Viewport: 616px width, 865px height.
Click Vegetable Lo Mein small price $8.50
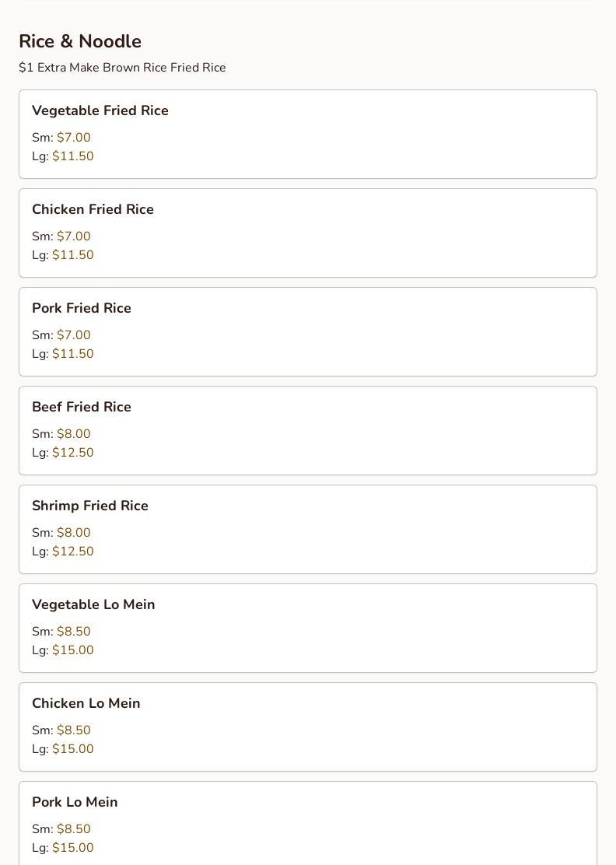73,632
